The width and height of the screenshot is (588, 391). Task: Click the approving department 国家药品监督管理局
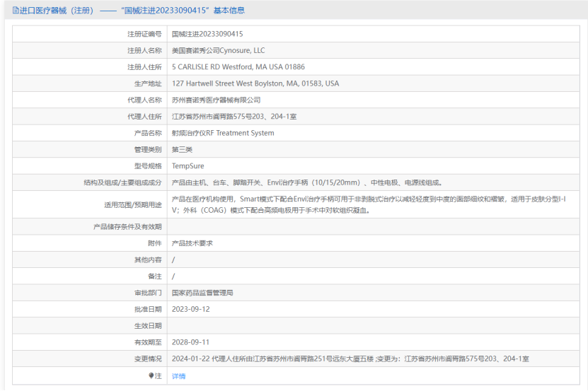(x=202, y=292)
